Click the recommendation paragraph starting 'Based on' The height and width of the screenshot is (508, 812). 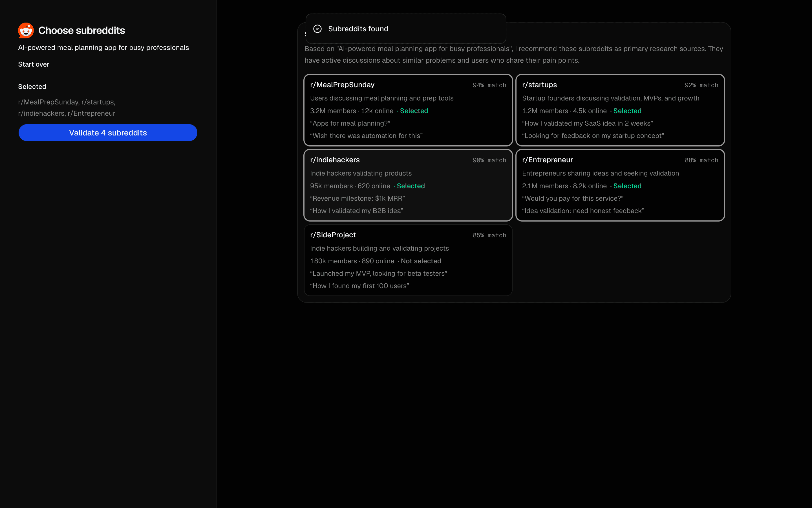click(514, 54)
